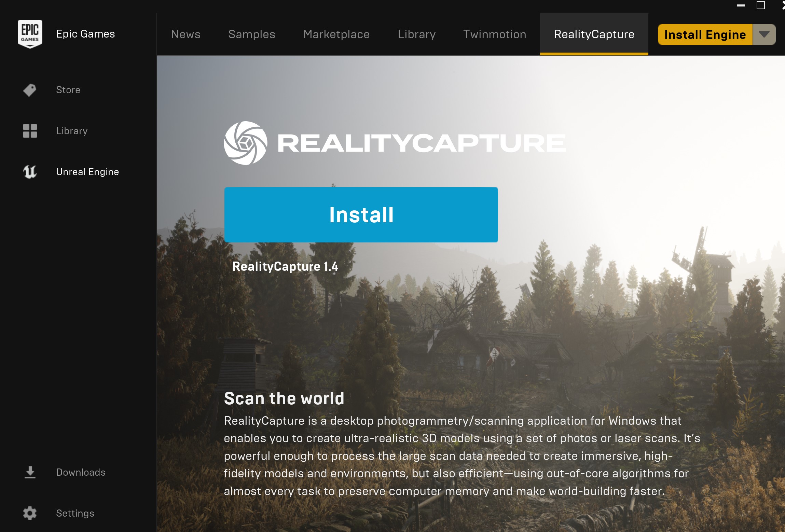Open the Marketplace tab
Screen dimensions: 785x532
336,34
